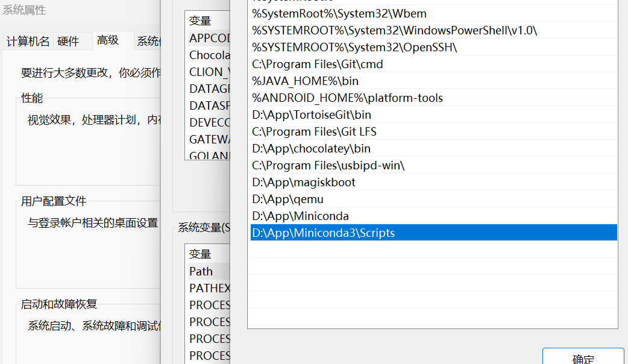This screenshot has height=364, width=628.
Task: Click 变量 column header in user variables
Action: click(x=208, y=20)
